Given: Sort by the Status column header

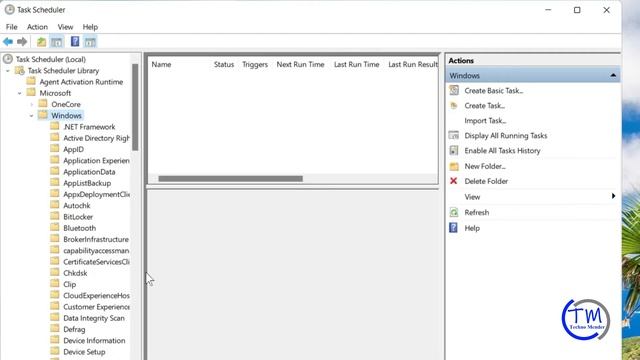Looking at the screenshot, I should click(224, 64).
